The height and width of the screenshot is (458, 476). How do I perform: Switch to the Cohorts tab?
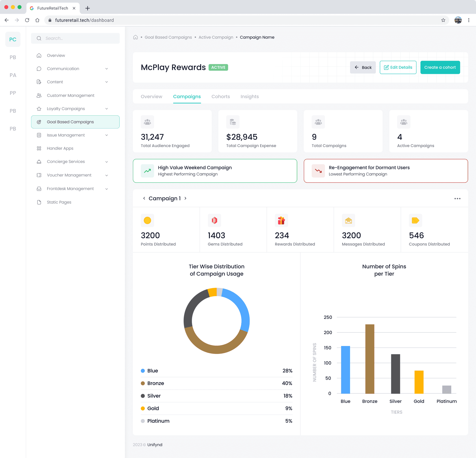pyautogui.click(x=221, y=96)
